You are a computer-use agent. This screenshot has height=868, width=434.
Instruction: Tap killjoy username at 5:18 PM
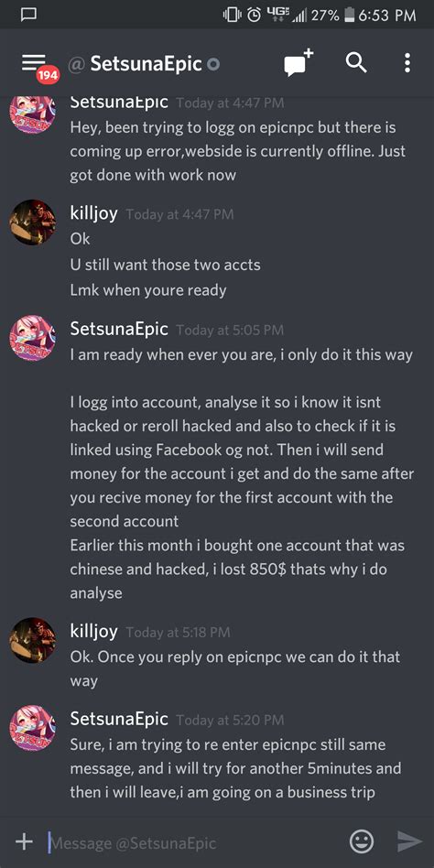click(x=93, y=632)
